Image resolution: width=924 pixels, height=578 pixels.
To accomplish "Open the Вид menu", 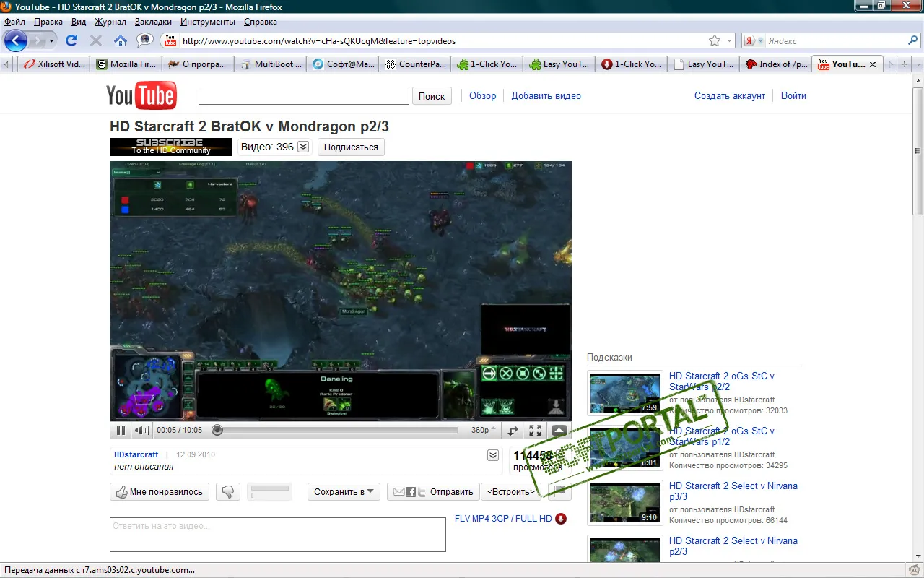I will click(x=79, y=22).
